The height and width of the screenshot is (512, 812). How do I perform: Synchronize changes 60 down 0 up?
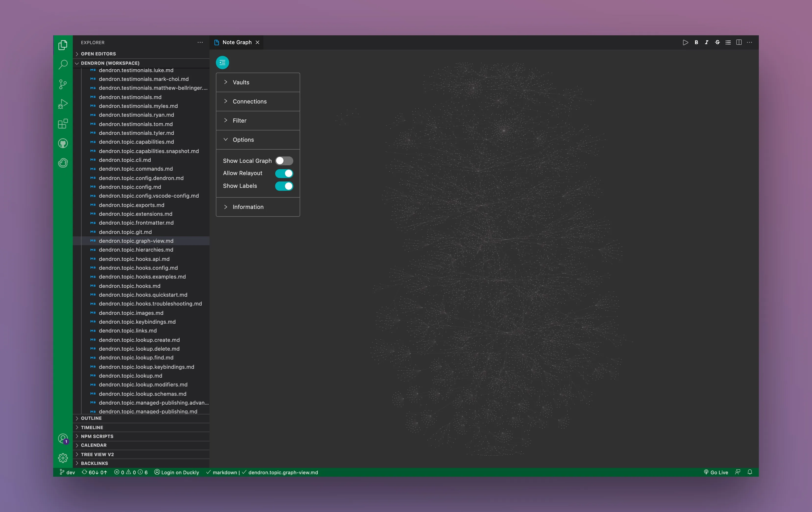[94, 472]
